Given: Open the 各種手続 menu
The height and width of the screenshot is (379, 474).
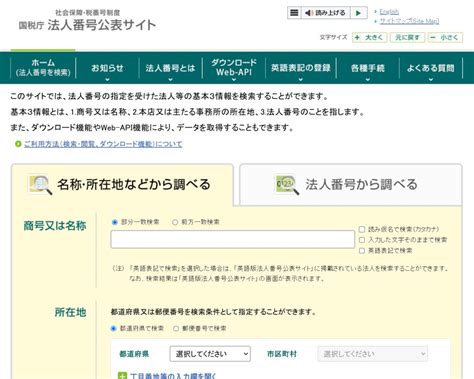Looking at the screenshot, I should coord(367,68).
